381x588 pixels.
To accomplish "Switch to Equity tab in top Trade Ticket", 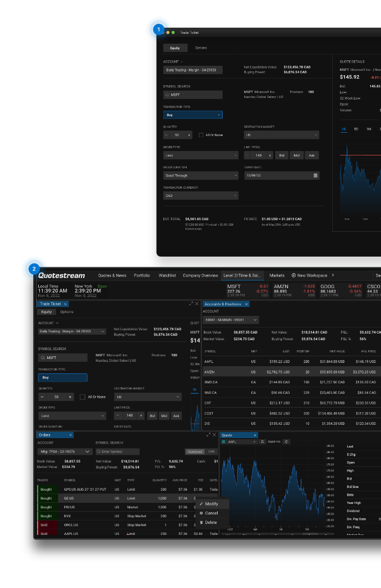I will click(x=174, y=48).
